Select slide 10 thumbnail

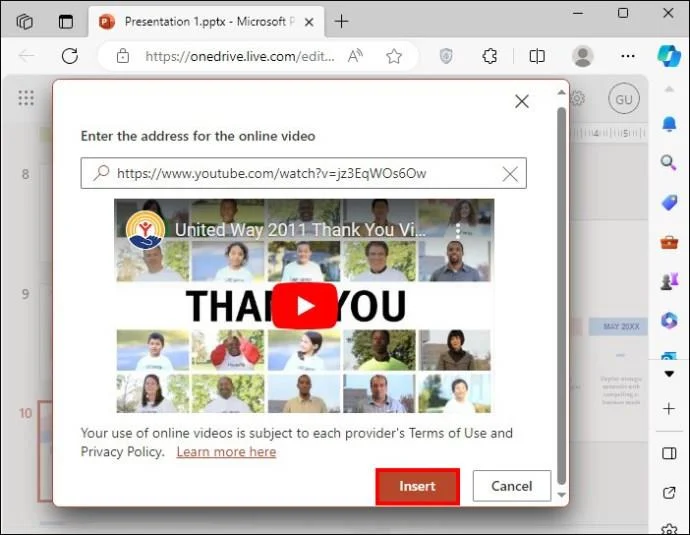[45, 451]
